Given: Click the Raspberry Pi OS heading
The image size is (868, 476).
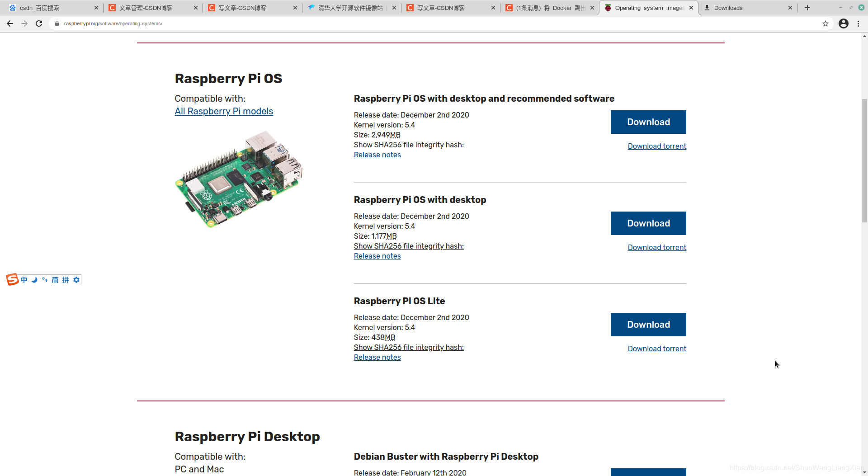Looking at the screenshot, I should [x=228, y=78].
